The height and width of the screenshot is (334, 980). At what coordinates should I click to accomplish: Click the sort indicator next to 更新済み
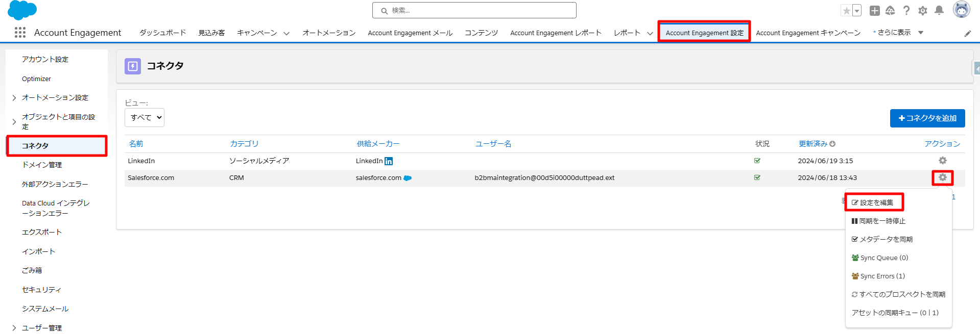point(832,144)
